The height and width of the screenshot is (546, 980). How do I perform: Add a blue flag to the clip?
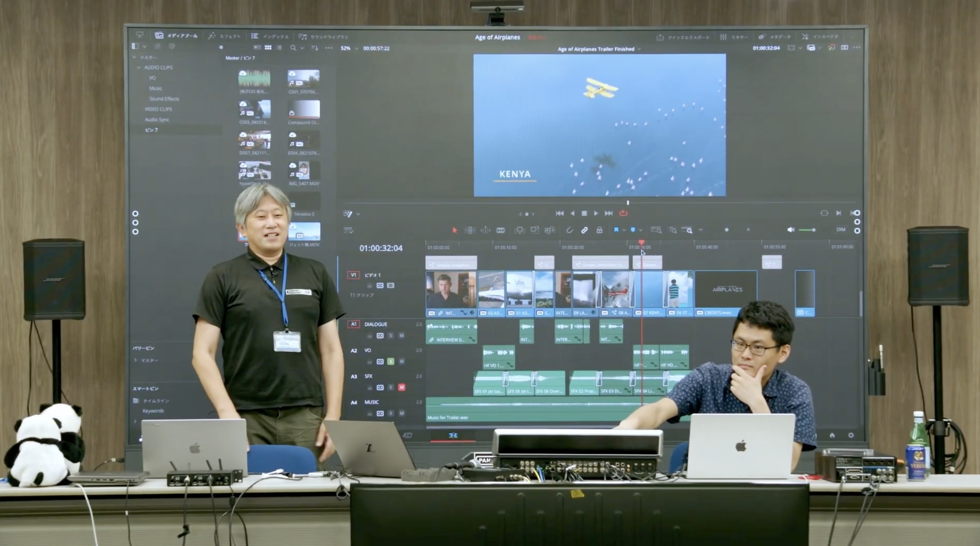616,230
